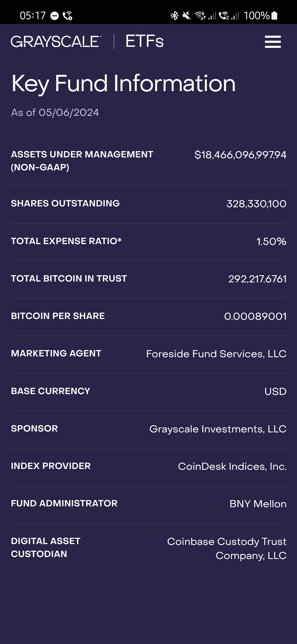Tap the Bitcoin Per Share value
This screenshot has width=297, height=644.
coord(255,316)
